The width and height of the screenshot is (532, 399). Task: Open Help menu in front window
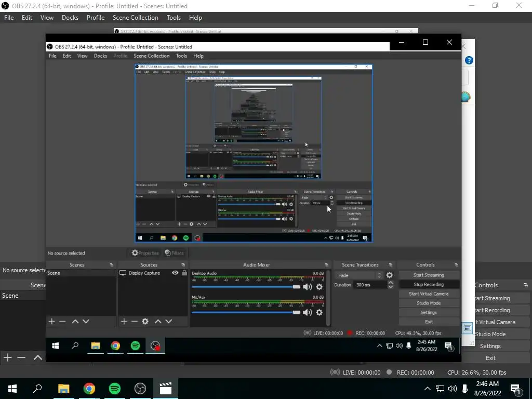coord(198,56)
